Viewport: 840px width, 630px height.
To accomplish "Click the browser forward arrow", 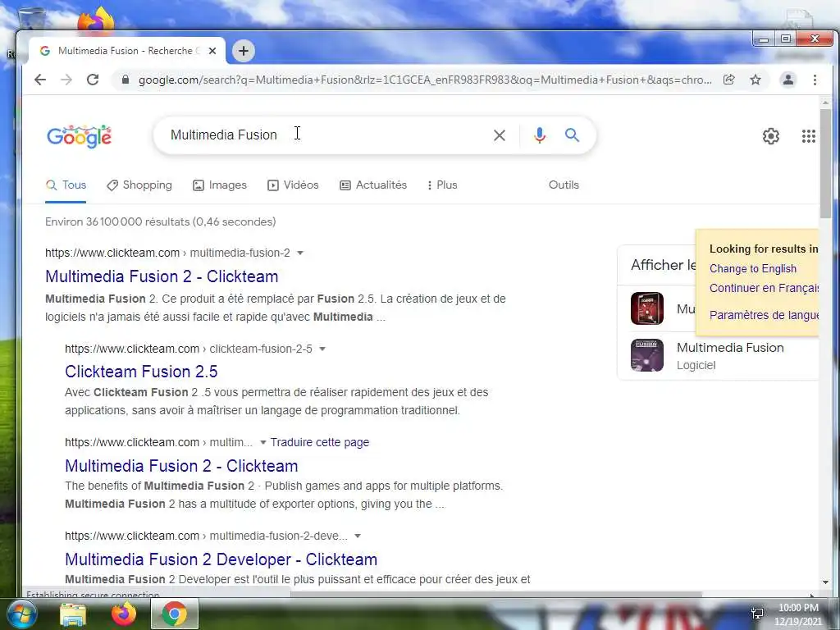I will (x=66, y=80).
